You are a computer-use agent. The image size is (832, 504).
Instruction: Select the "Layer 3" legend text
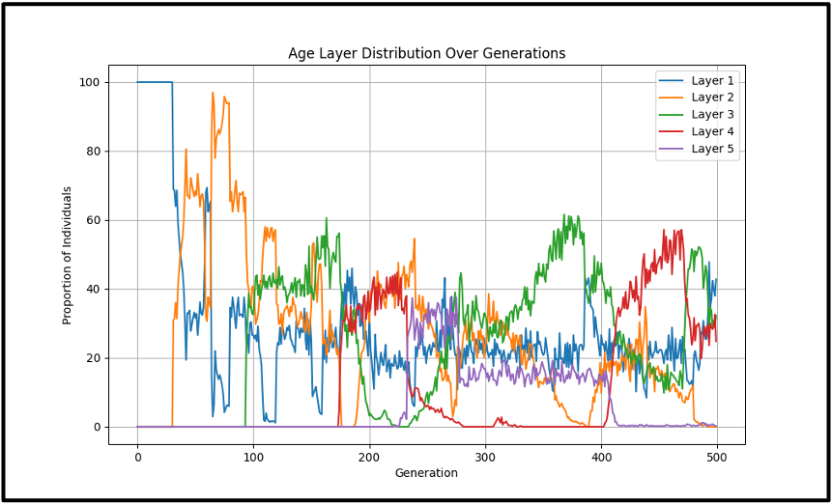[x=712, y=115]
